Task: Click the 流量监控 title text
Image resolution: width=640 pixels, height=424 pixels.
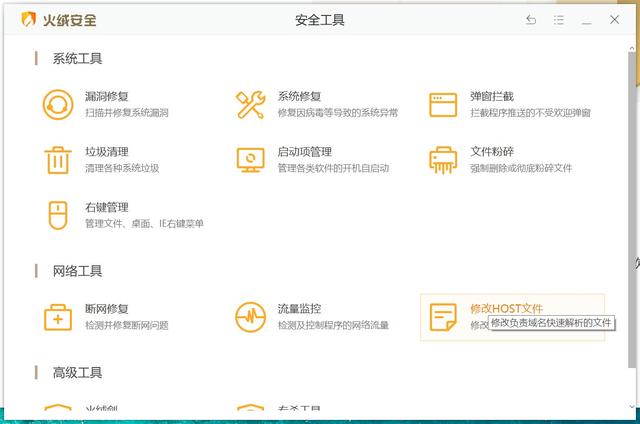Action: [x=299, y=309]
